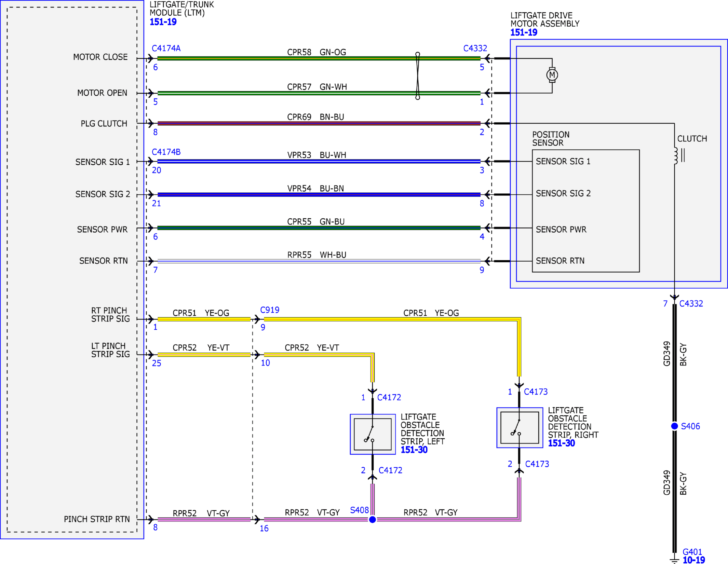This screenshot has height=564, width=728.
Task: Click the G401 ground label
Action: pyautogui.click(x=692, y=552)
